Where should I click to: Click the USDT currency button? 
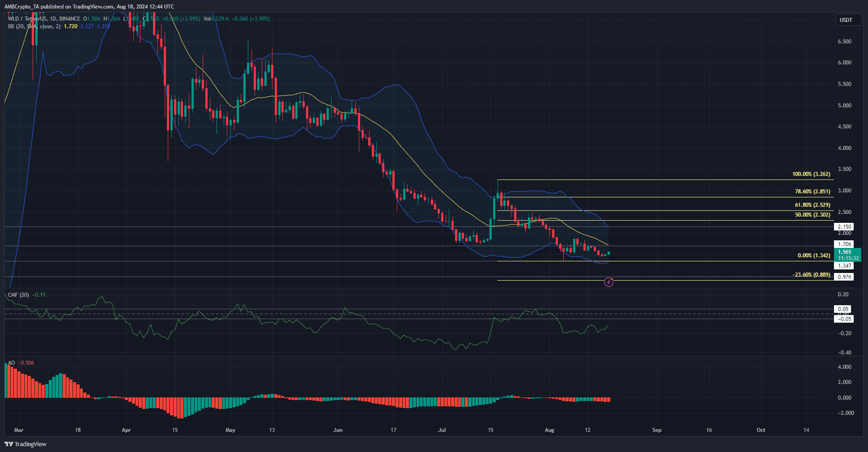848,20
